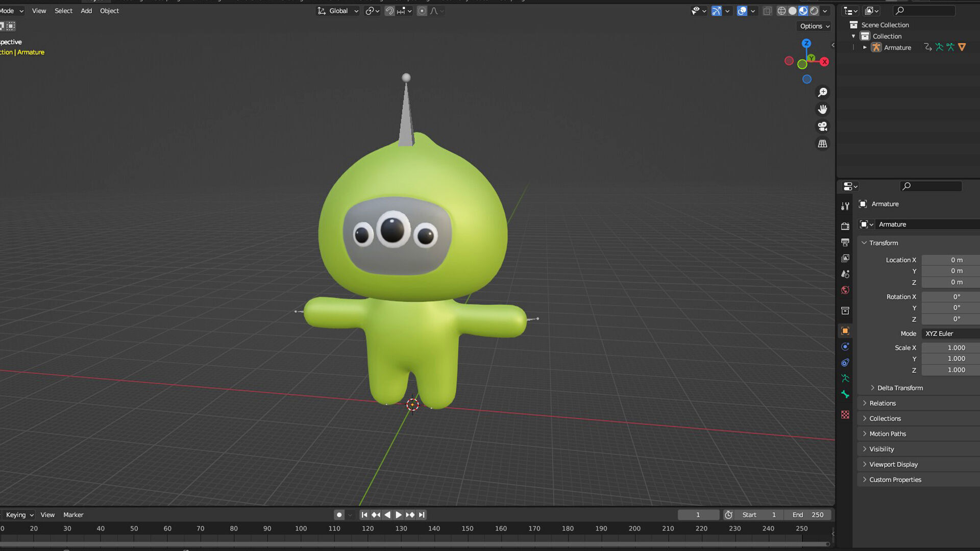
Task: Open the XYZ Euler rotation mode dropdown
Action: (x=950, y=334)
